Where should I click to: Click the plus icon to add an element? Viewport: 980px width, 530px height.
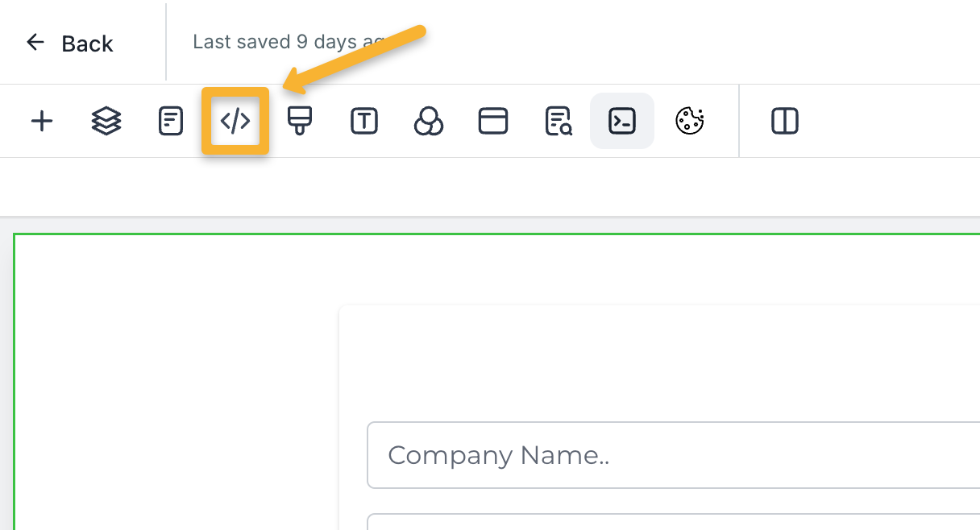[41, 122]
